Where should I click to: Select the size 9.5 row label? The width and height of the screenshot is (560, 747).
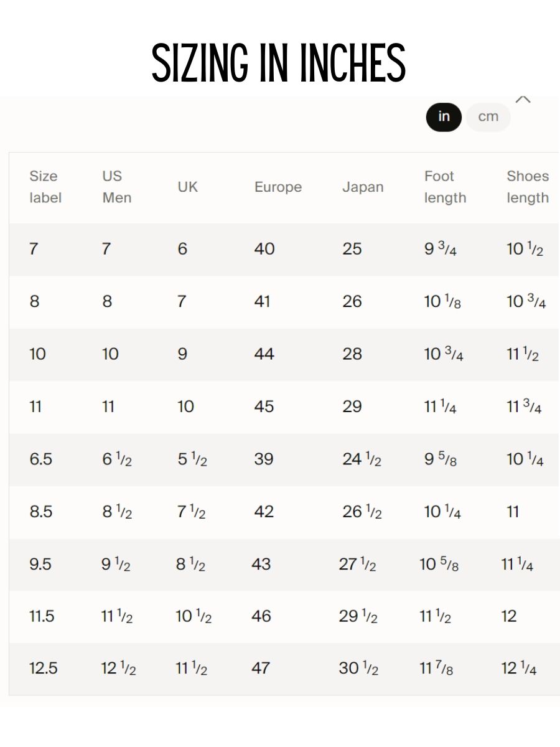40,565
